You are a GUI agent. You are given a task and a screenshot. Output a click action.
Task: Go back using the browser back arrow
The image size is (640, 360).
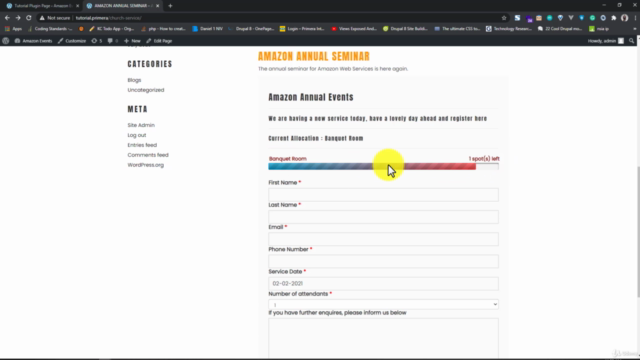coord(7,18)
